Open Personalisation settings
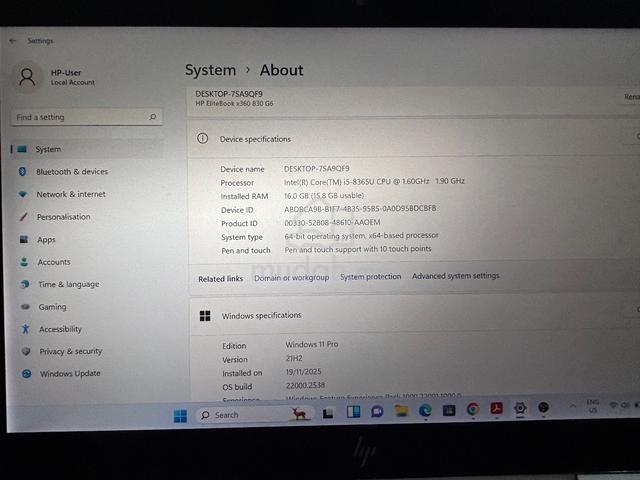 coord(63,217)
